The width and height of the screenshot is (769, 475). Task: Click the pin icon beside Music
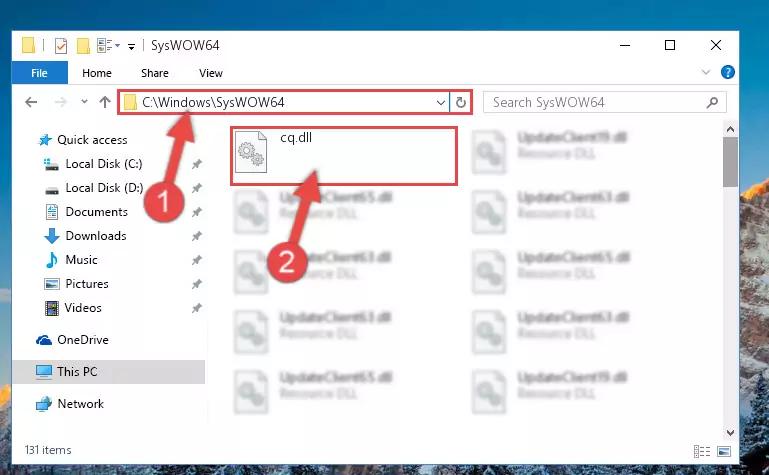(x=197, y=260)
